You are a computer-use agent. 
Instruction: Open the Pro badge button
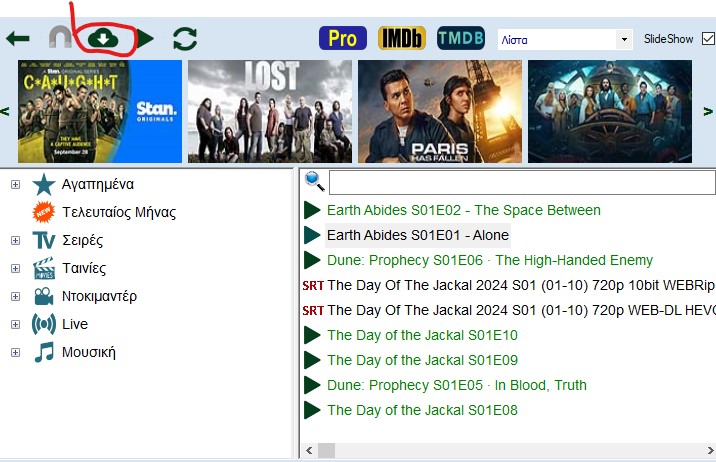(x=342, y=39)
